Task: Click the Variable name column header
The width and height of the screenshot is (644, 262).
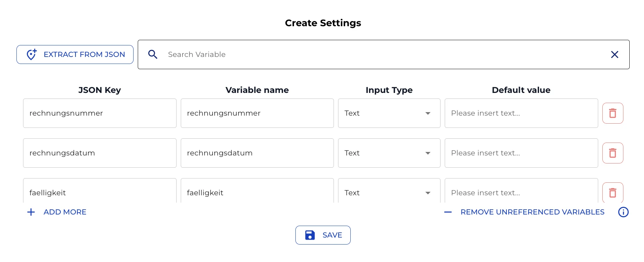Action: point(257,90)
